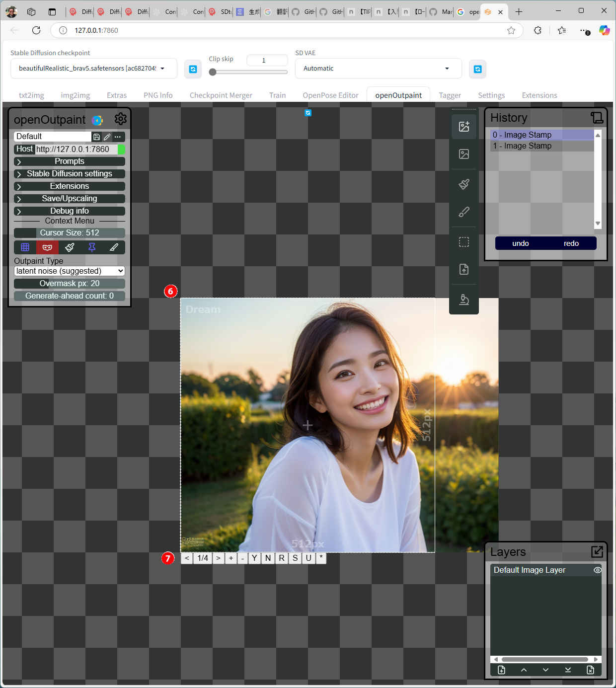Delete layer using the file-x icon
The height and width of the screenshot is (688, 616).
point(590,670)
